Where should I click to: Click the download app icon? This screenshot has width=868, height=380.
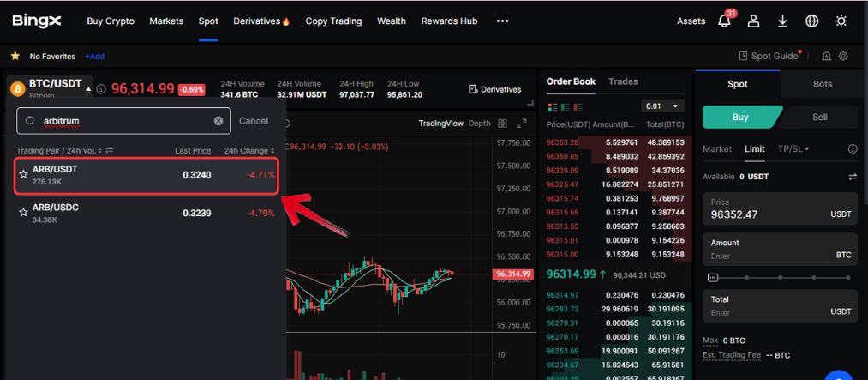[782, 21]
